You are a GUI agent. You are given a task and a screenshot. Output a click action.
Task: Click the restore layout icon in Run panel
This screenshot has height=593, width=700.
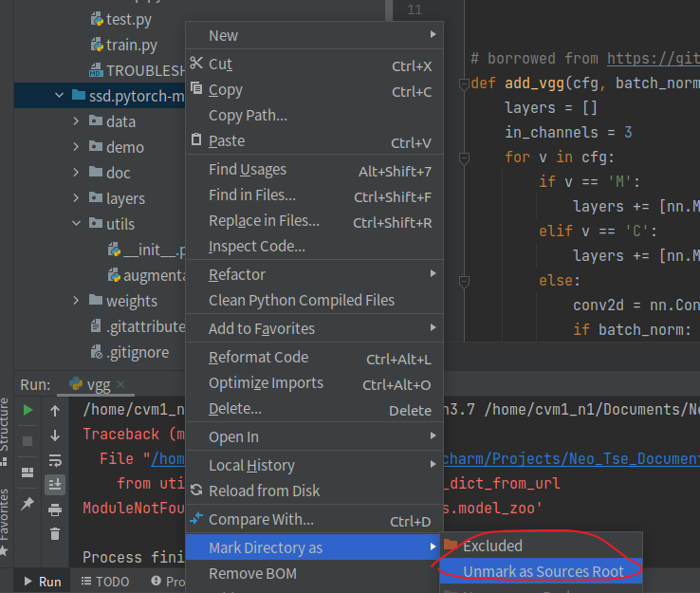click(x=28, y=473)
